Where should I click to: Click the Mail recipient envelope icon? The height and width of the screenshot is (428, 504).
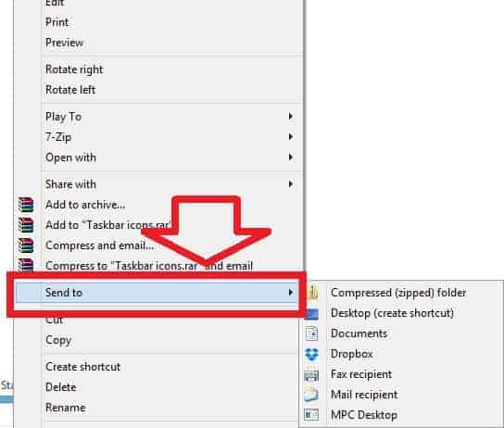click(311, 395)
